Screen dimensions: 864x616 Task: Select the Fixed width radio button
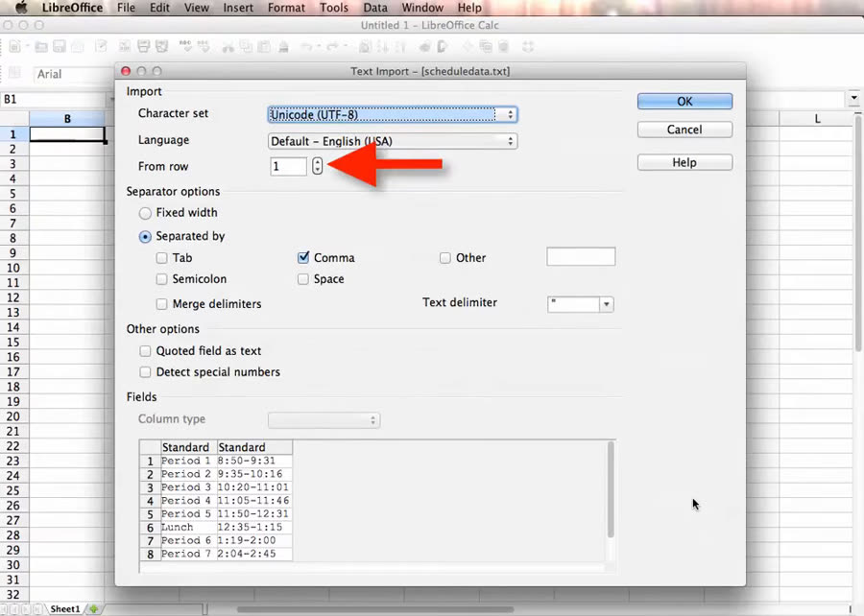145,213
